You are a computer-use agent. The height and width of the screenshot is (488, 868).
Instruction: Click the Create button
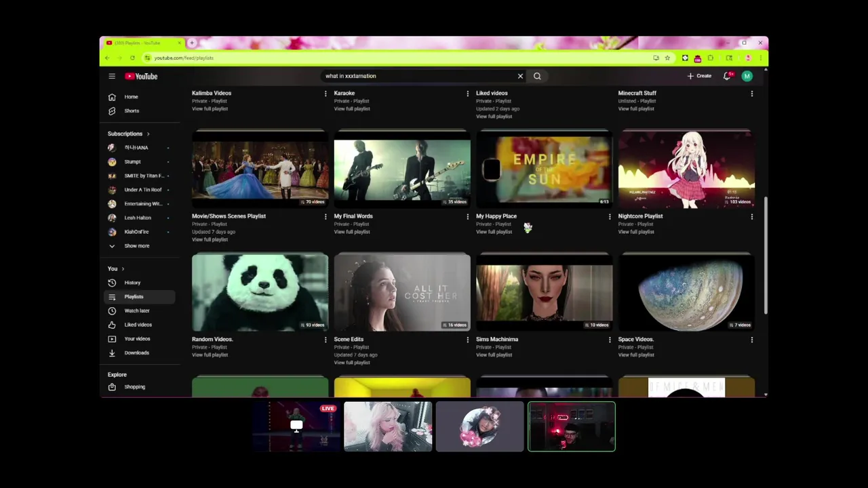point(699,76)
